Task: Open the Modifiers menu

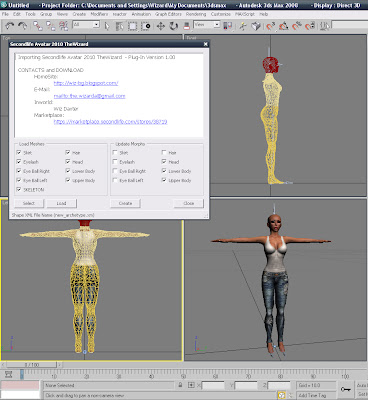Action: tap(99, 14)
